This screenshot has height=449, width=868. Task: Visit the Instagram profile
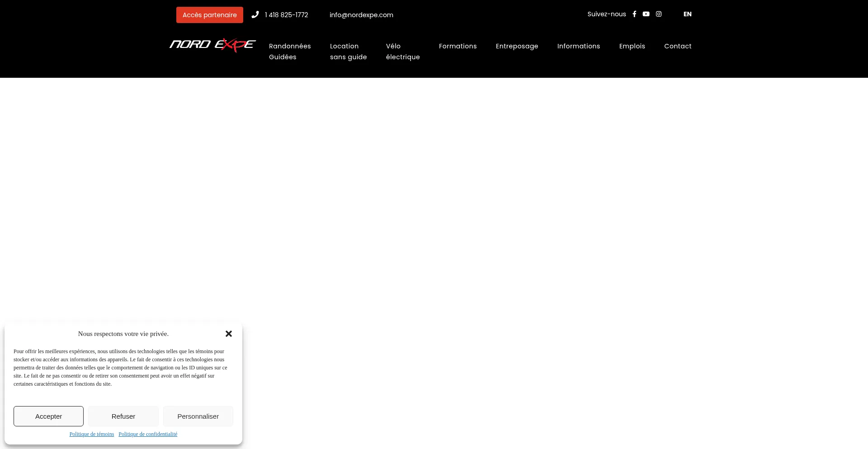659,14
